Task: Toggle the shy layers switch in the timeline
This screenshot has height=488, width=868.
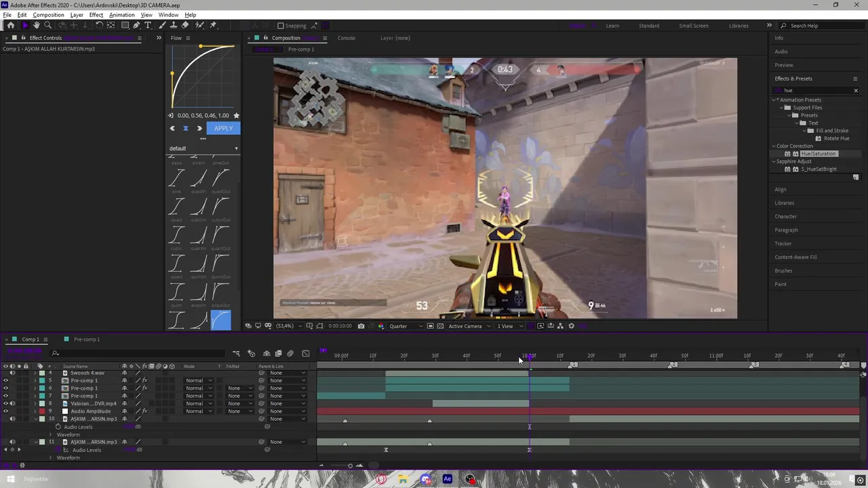Action: tap(267, 353)
